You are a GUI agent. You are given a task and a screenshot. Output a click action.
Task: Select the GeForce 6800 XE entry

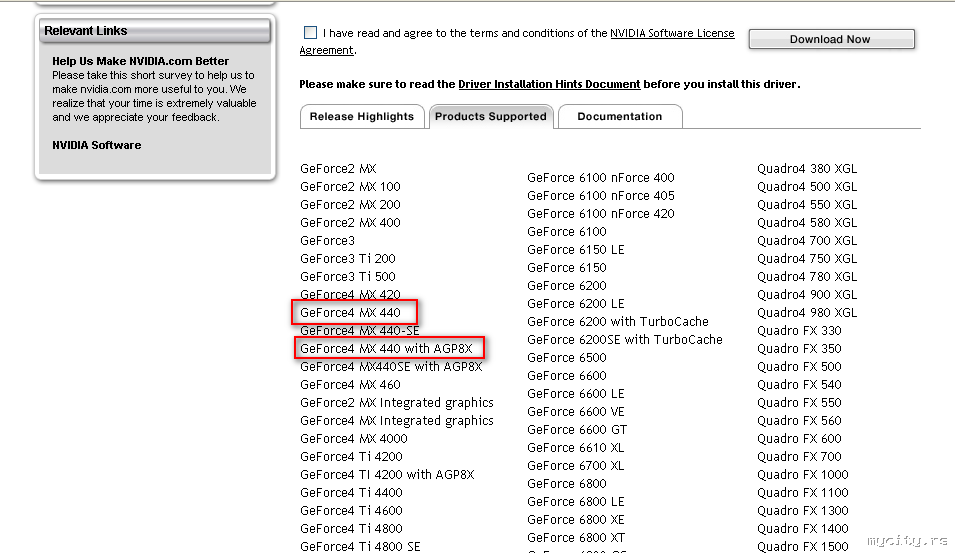click(576, 520)
